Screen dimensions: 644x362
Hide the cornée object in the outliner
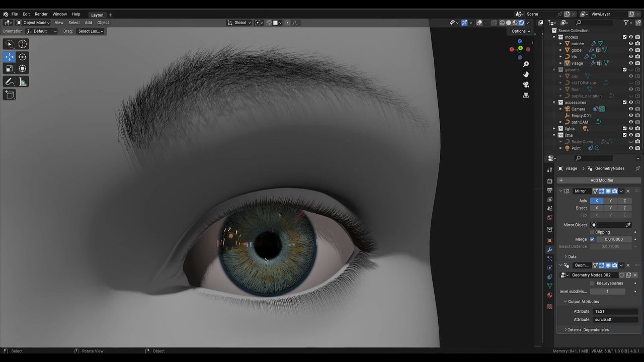631,44
